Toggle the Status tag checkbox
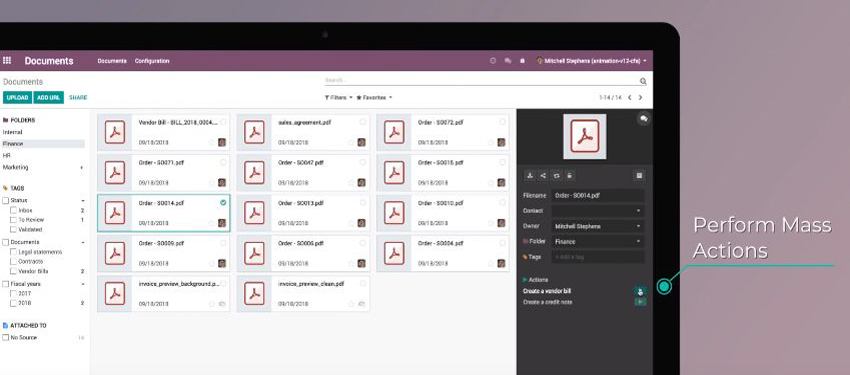This screenshot has width=850, height=375. (5, 201)
